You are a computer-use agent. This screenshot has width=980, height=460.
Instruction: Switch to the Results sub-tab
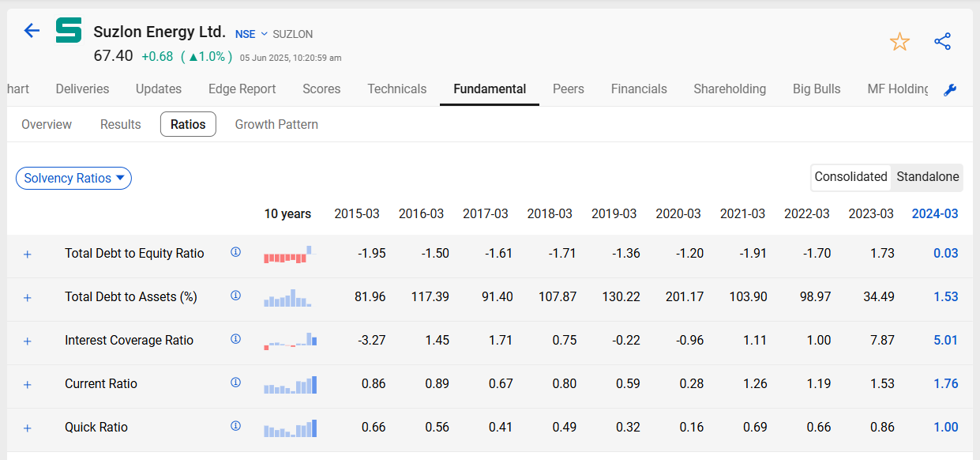click(121, 125)
